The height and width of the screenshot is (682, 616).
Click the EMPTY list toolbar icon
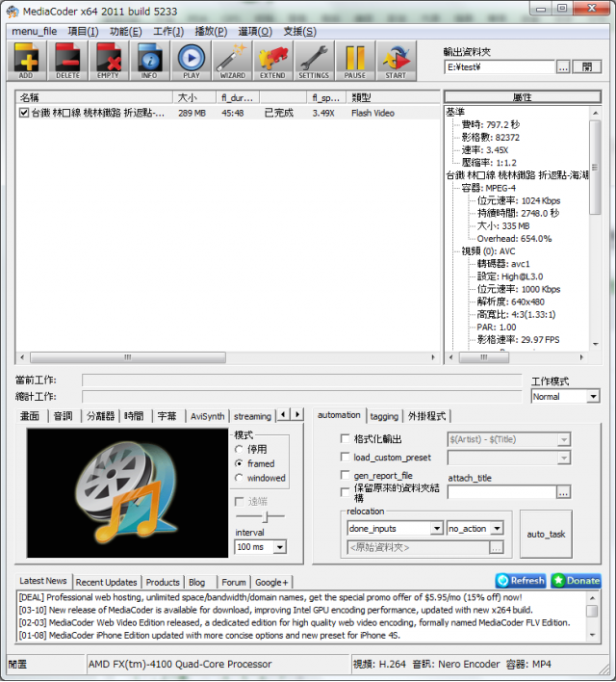[x=108, y=61]
